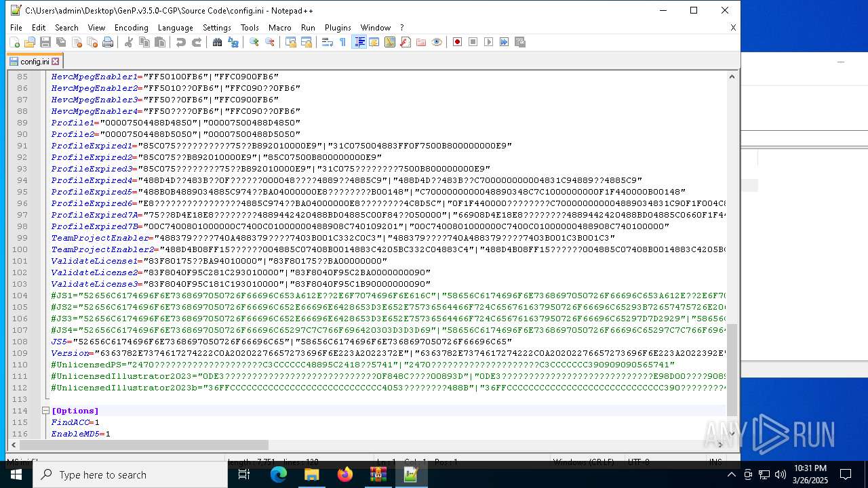
Task: Click the taskbar search box
Action: (130, 474)
